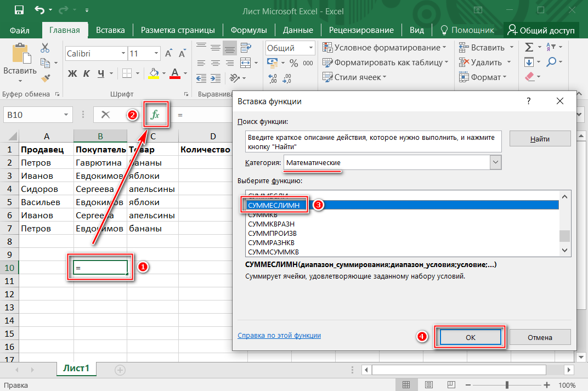Viewport: 588px width, 391px height.
Task: Click Общий доступ share button
Action: pos(541,30)
